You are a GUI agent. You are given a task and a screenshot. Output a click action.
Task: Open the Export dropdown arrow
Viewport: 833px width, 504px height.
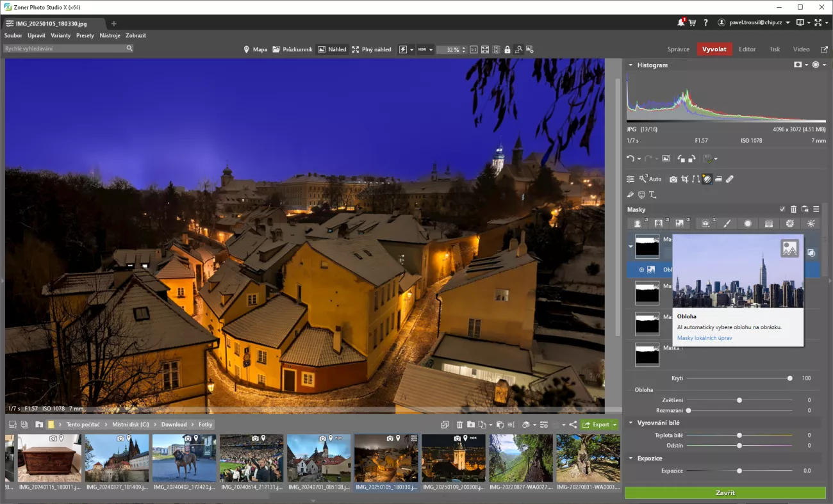click(614, 425)
